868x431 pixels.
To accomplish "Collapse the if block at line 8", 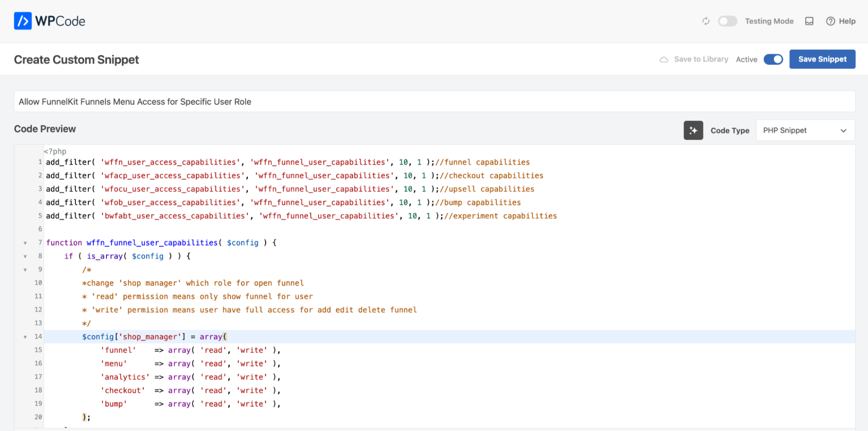I will [x=25, y=257].
